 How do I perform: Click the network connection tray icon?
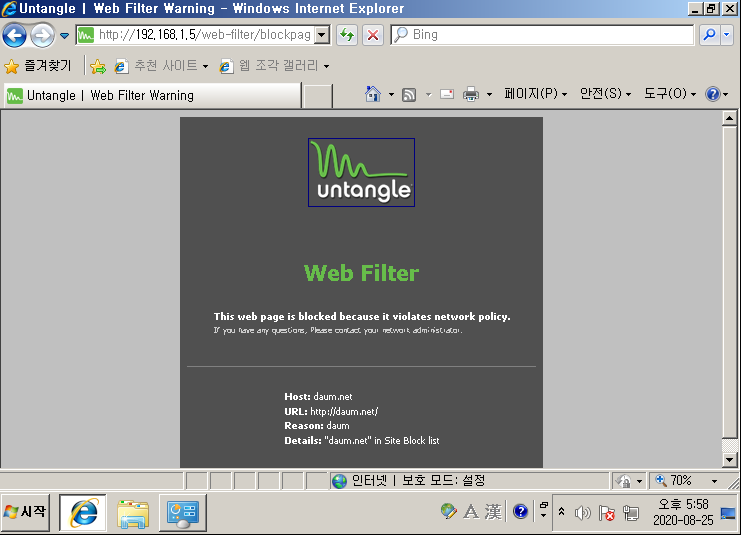(631, 512)
